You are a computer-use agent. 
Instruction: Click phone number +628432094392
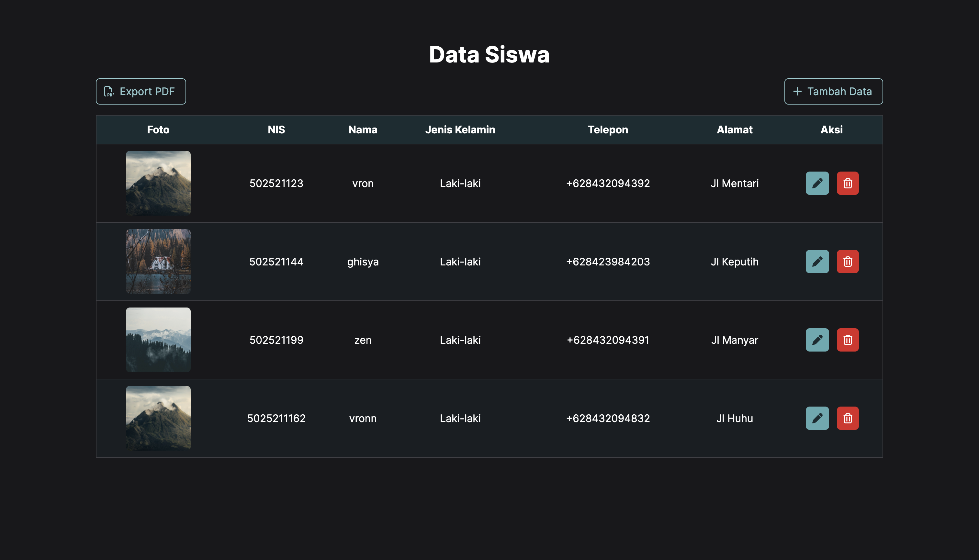pos(608,184)
